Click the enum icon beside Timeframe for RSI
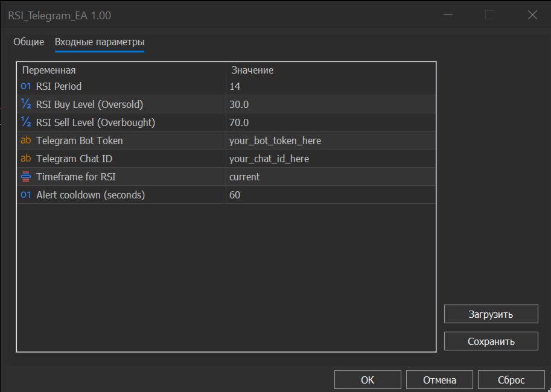Screen dimensions: 551x392 25,177
